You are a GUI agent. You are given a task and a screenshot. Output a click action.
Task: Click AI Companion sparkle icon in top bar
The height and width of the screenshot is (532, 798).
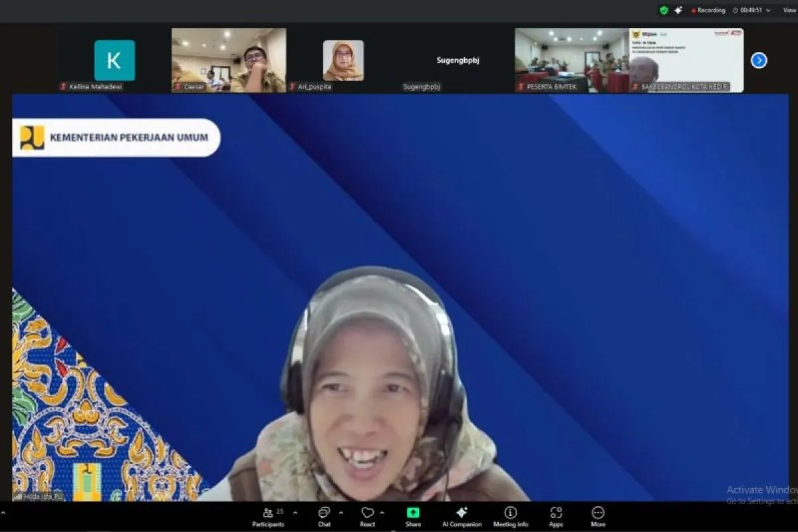tap(678, 10)
